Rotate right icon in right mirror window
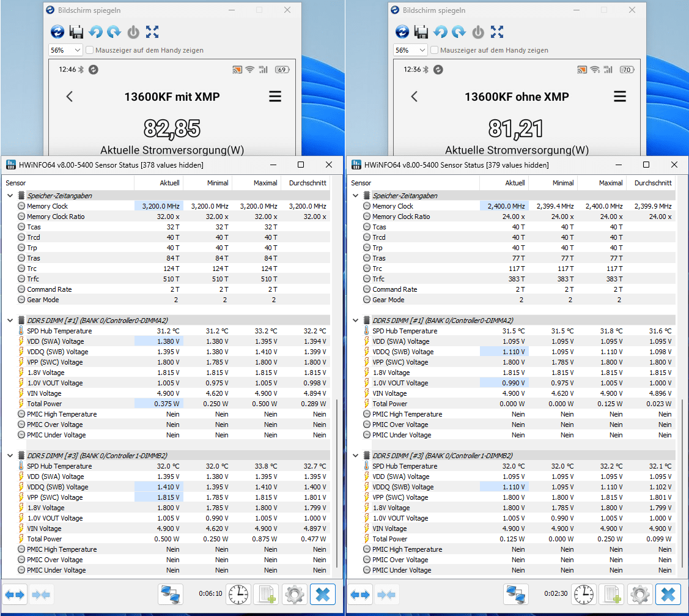Image resolution: width=689 pixels, height=616 pixels. click(x=459, y=32)
